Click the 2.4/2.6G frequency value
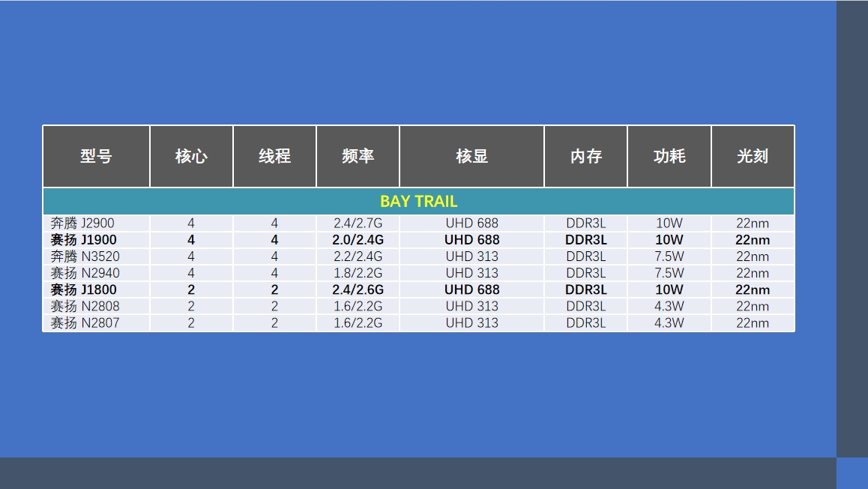The width and height of the screenshot is (868, 489). (x=358, y=289)
